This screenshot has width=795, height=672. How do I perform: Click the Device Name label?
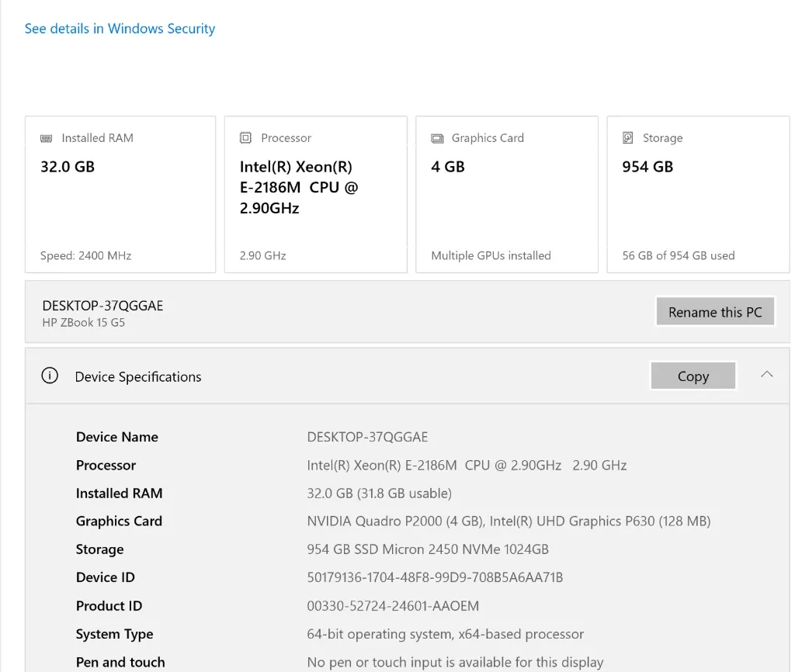point(117,437)
